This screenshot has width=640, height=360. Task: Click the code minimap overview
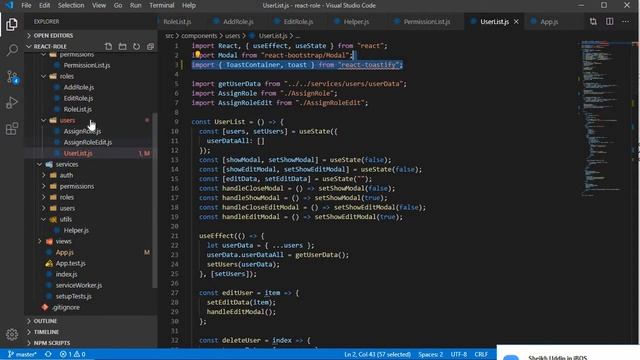605,118
